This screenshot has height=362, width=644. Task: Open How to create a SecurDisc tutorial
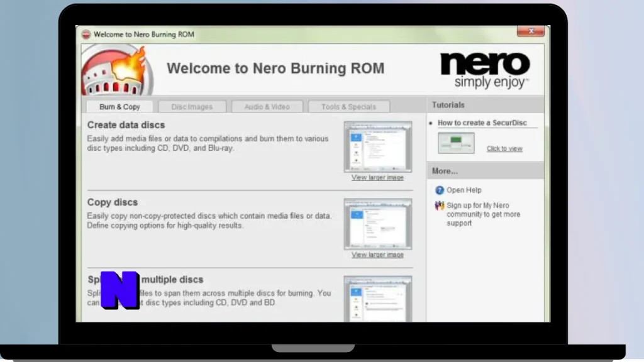pyautogui.click(x=482, y=123)
